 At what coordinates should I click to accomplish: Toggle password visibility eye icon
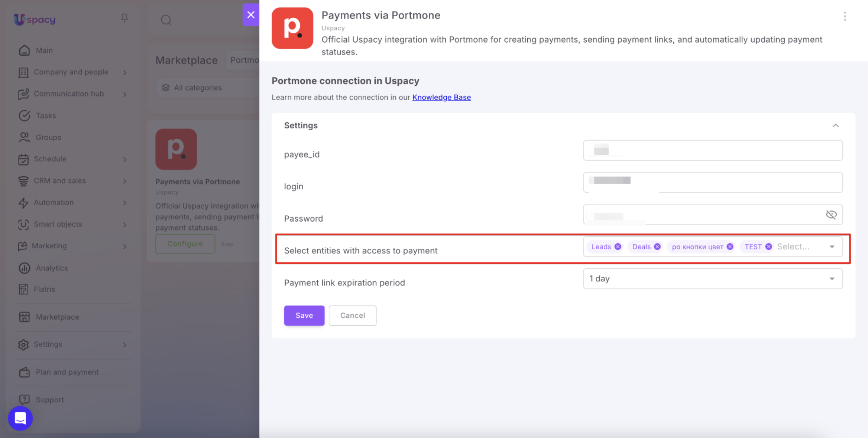[831, 215]
